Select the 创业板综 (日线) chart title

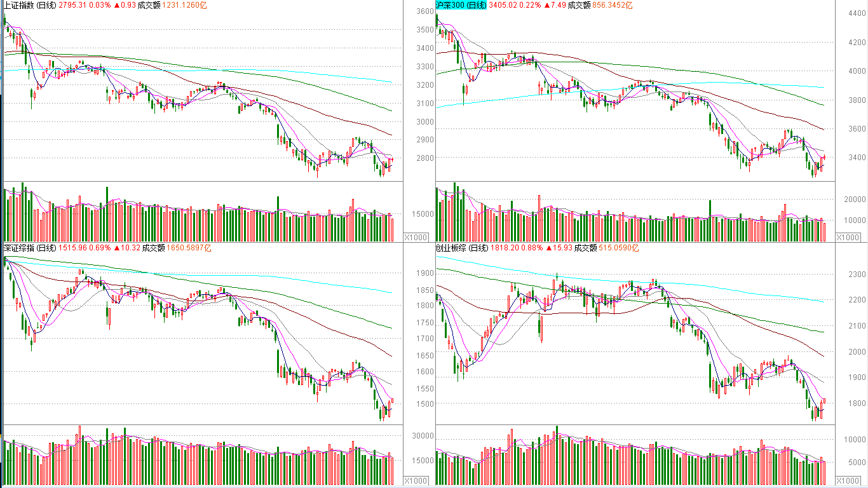(x=461, y=248)
